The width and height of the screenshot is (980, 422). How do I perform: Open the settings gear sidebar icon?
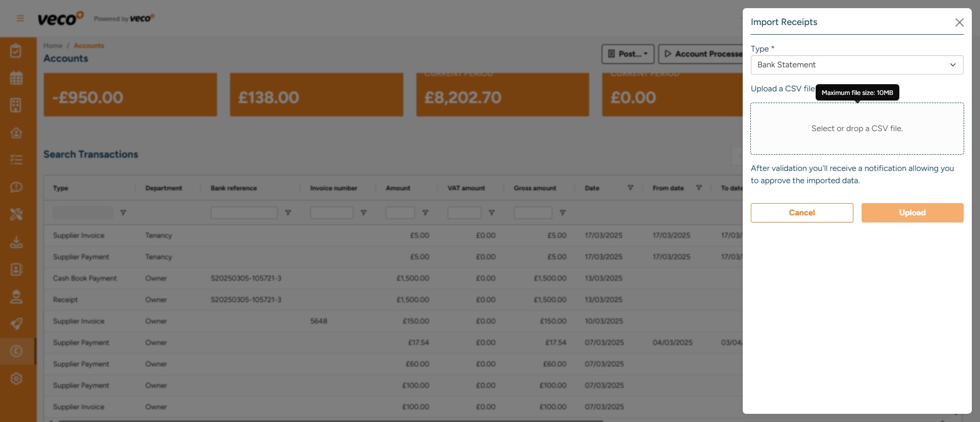coord(16,379)
